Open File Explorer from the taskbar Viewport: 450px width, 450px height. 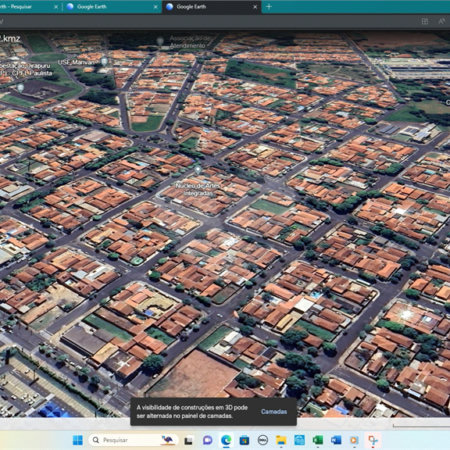click(x=281, y=440)
